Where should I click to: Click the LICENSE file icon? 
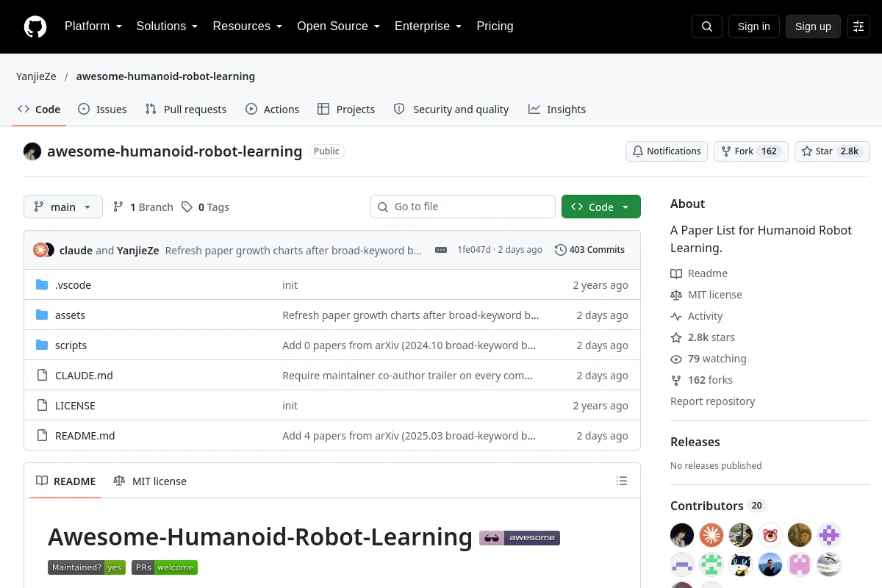(42, 406)
